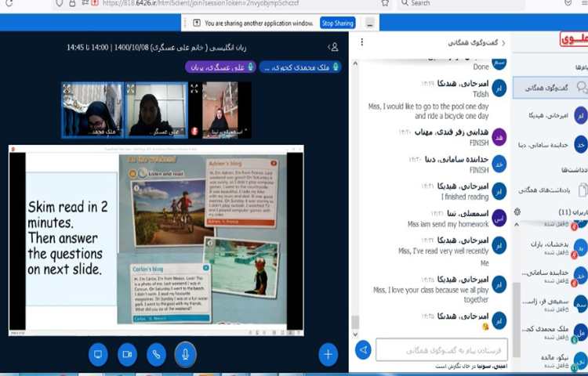Open private chat with خداینده سامانی، دنیا
588x376 pixels.
click(550, 145)
